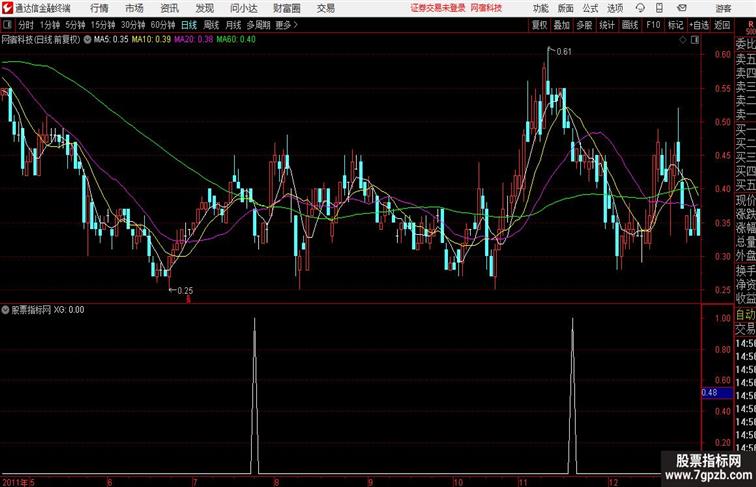
Task: Open the 公式 menu
Action: [590, 8]
